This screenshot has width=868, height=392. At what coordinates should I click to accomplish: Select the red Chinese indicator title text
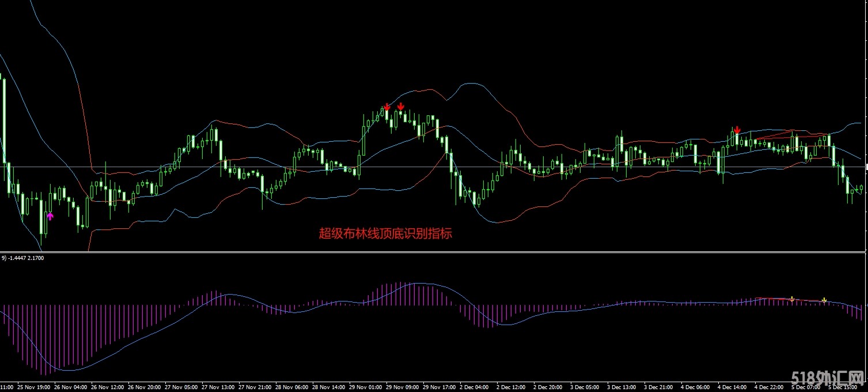coord(385,233)
